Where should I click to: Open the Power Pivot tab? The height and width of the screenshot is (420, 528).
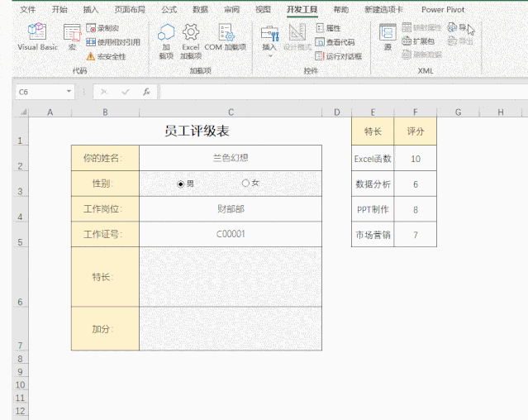(443, 9)
